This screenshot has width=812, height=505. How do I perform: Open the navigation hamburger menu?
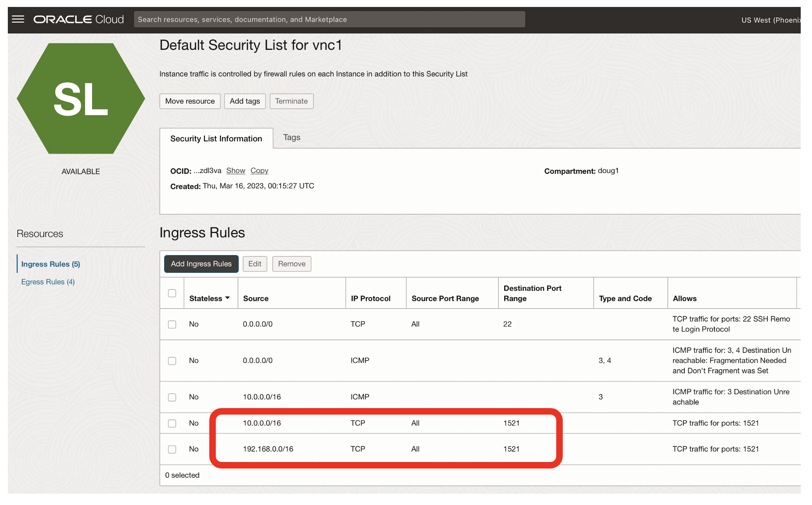18,19
